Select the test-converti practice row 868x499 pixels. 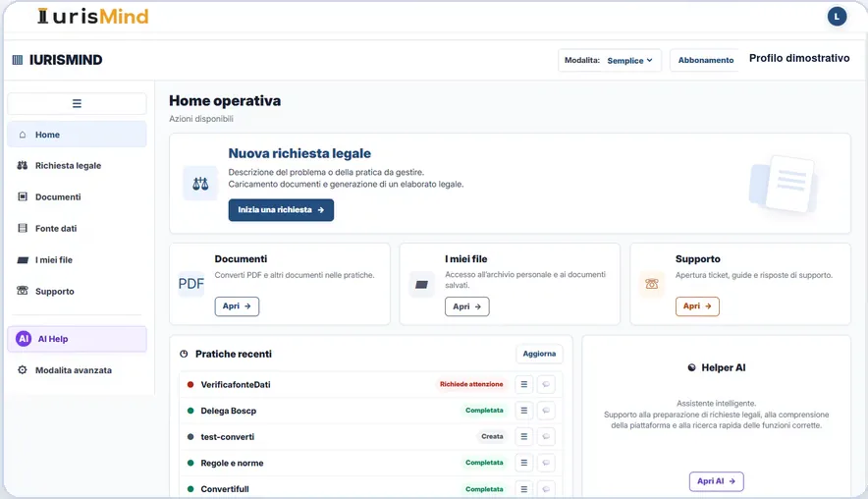pos(371,436)
